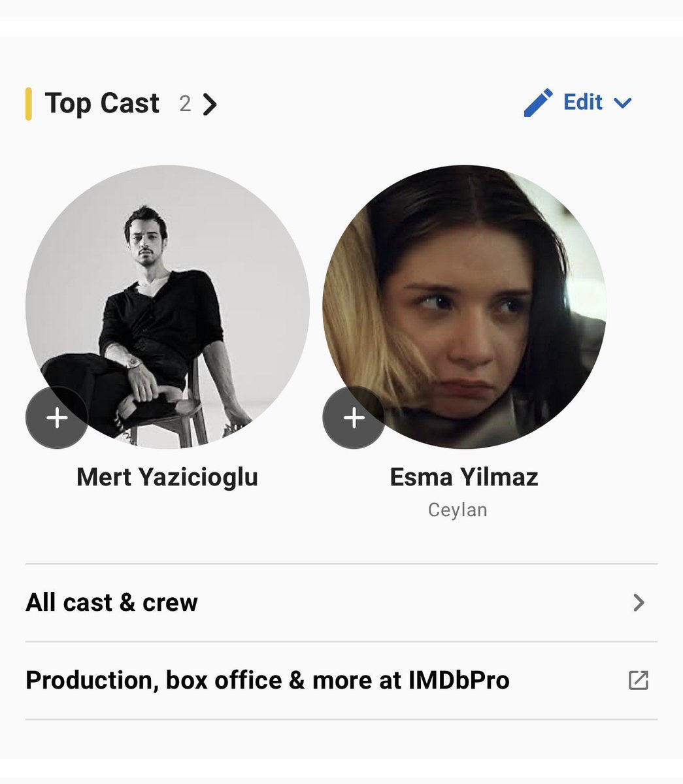Expand the Edit dropdown arrow
This screenshot has width=683, height=784.
(x=623, y=103)
